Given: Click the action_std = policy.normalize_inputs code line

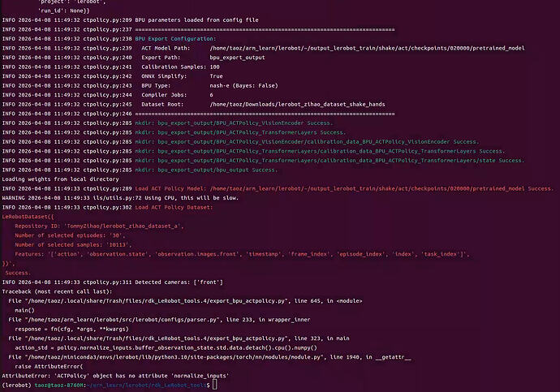Looking at the screenshot, I should [166, 347].
